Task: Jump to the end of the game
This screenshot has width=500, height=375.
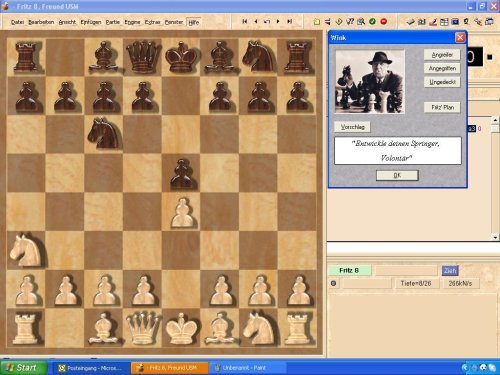Action: tap(290, 21)
